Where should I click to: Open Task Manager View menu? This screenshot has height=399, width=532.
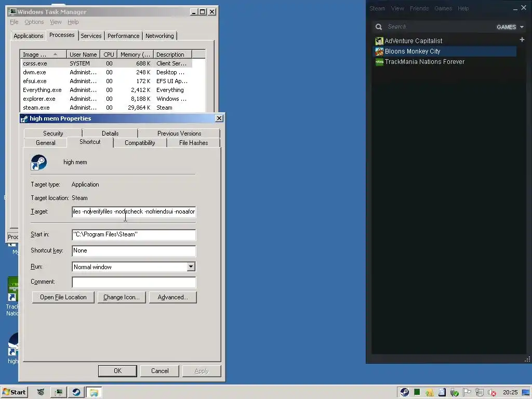tap(56, 22)
